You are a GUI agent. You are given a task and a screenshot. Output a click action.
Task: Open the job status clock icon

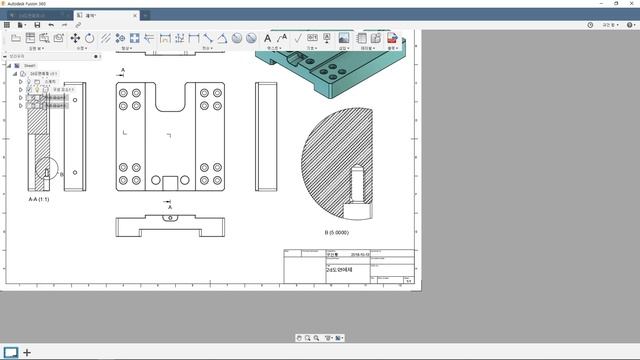590,25
